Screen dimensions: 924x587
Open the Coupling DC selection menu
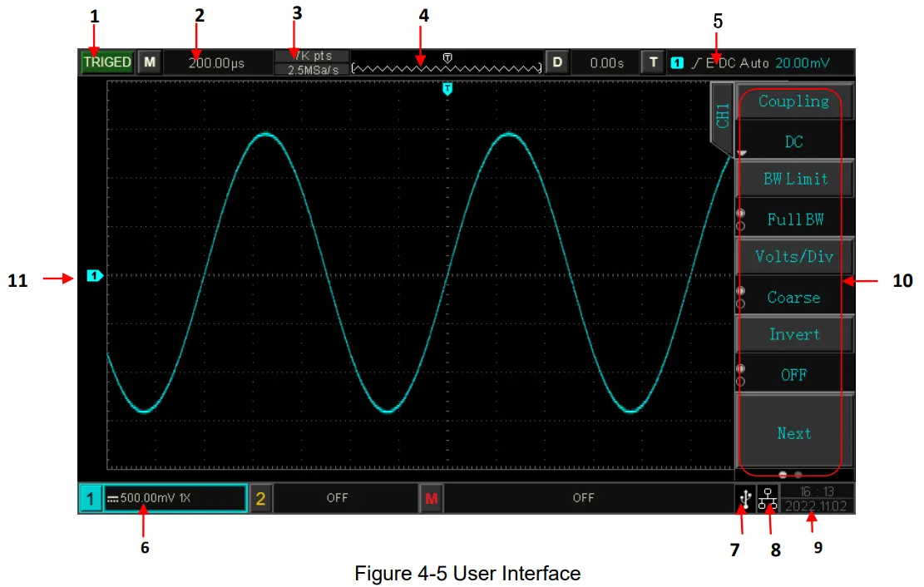tap(793, 121)
